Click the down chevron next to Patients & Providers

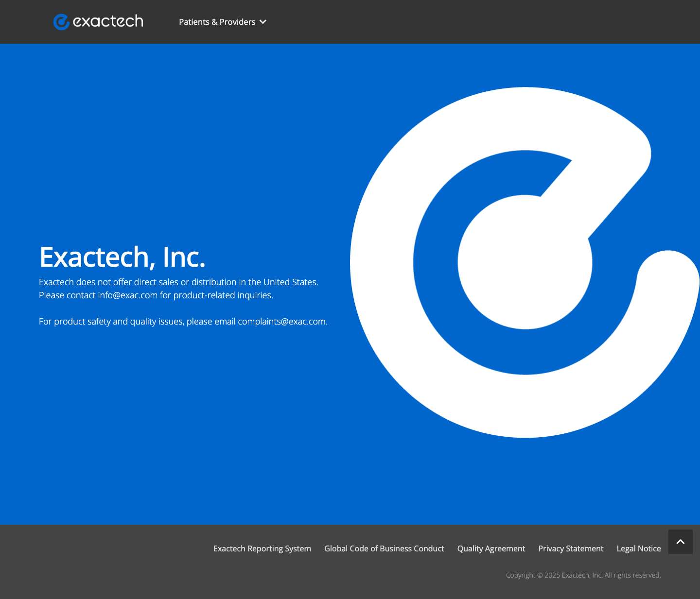click(262, 22)
